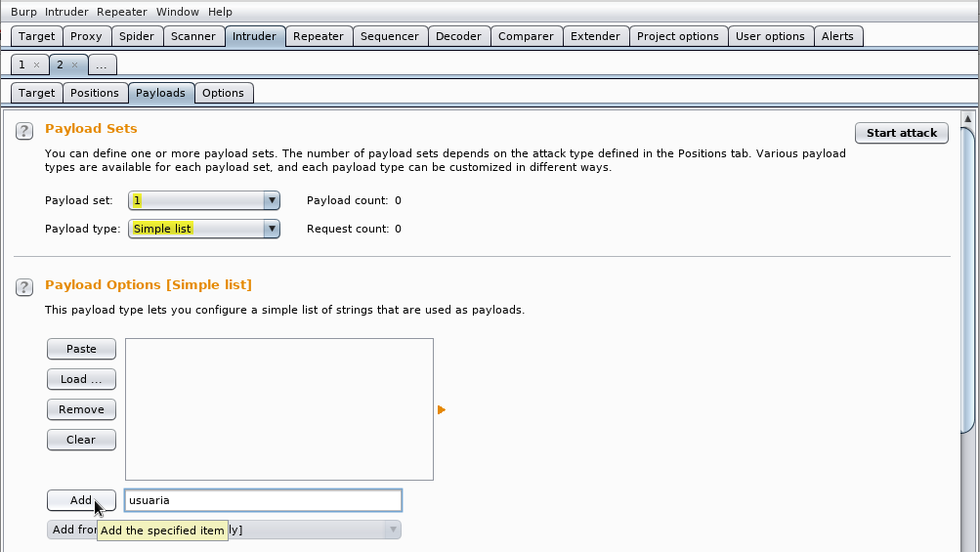Click the Start attack button
This screenshot has height=552, width=980.
[x=901, y=133]
